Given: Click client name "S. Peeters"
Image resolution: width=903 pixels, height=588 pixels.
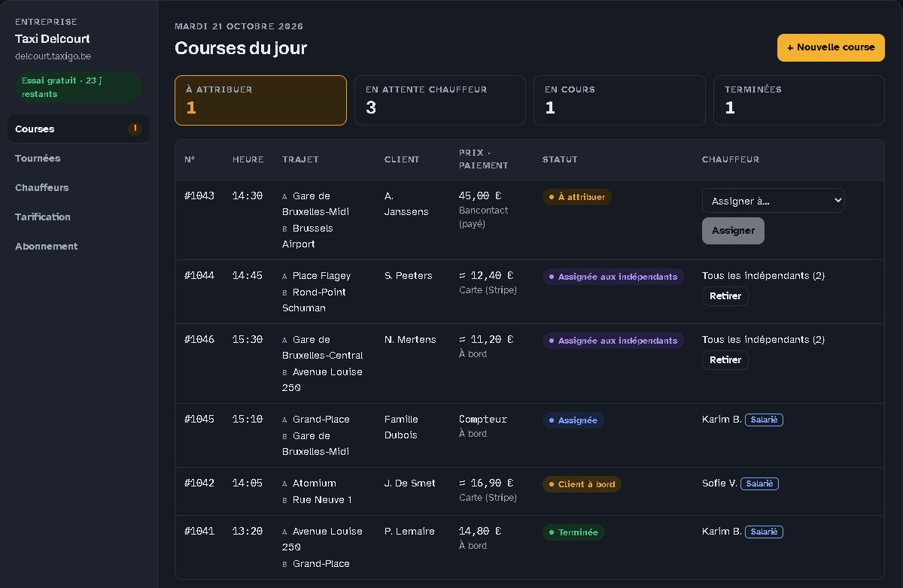Looking at the screenshot, I should pyautogui.click(x=409, y=275).
